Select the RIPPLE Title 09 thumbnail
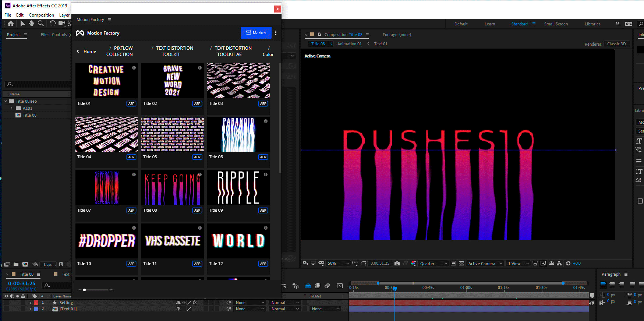The height and width of the screenshot is (321, 644). click(238, 188)
